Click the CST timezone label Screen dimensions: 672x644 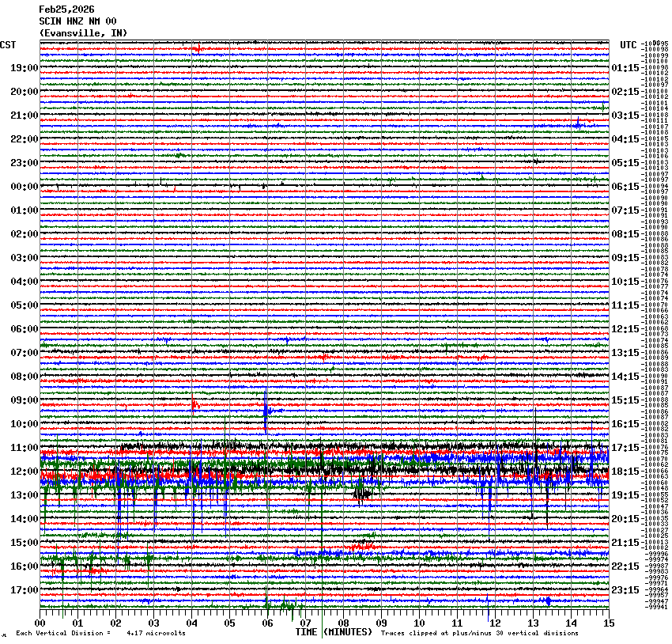pyautogui.click(x=8, y=45)
